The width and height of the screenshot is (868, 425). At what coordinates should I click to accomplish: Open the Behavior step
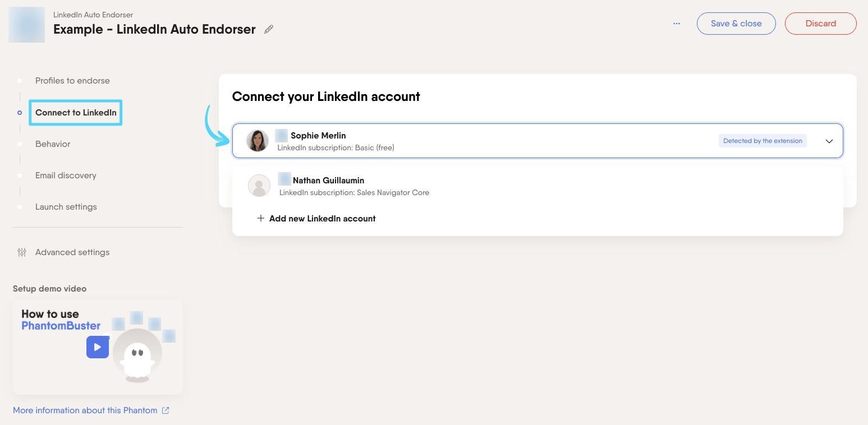53,144
